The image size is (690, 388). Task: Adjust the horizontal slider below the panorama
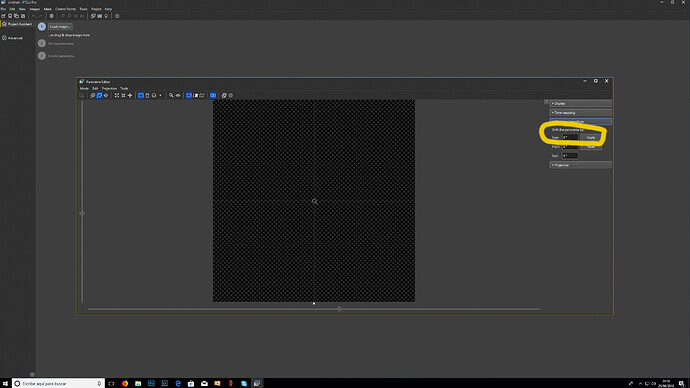[339, 309]
